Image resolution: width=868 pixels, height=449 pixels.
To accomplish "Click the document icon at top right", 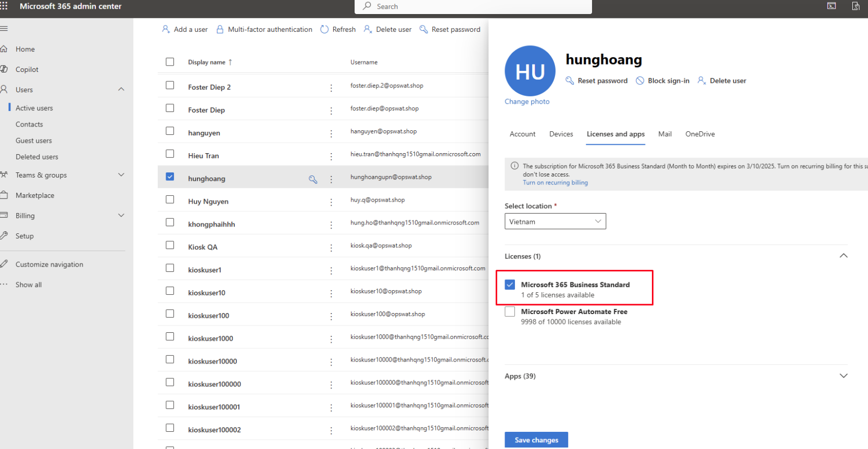I will [856, 6].
